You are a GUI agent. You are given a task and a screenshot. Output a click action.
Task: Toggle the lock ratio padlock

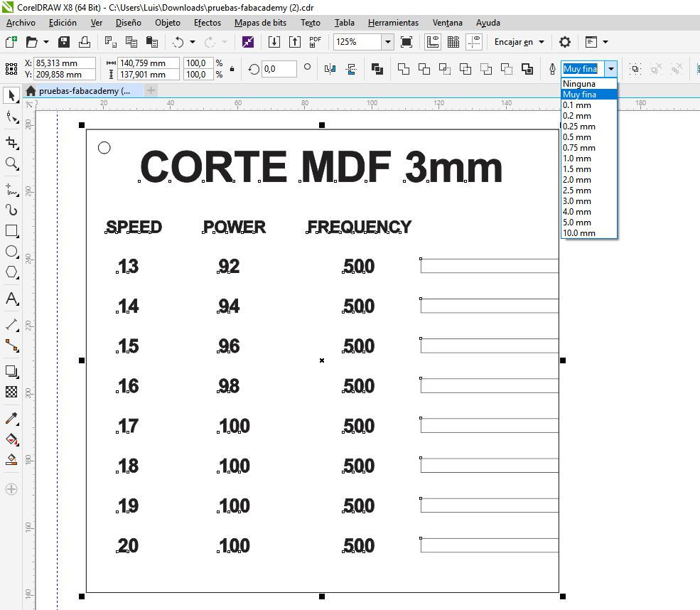[232, 69]
